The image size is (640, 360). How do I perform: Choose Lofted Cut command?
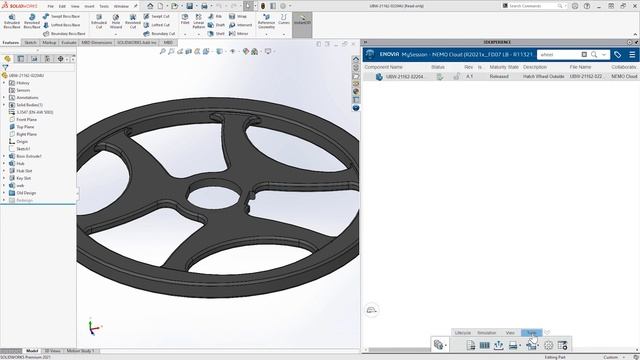coord(156,25)
